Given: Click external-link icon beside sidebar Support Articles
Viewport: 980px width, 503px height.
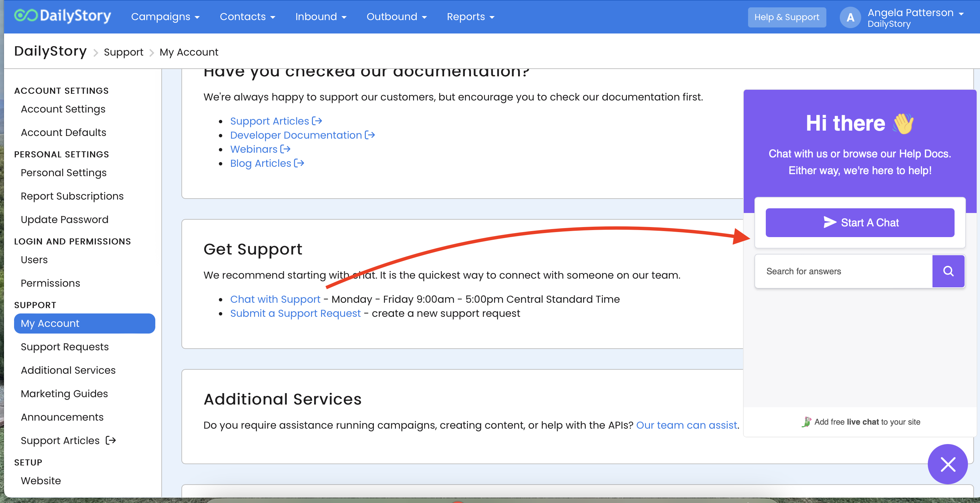Looking at the screenshot, I should tap(111, 441).
